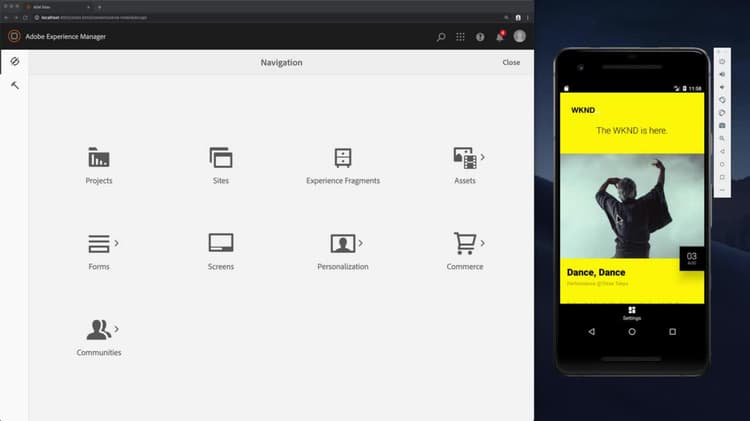Click emulator toolbar back triangle
The height and width of the screenshot is (421, 750).
(x=722, y=151)
